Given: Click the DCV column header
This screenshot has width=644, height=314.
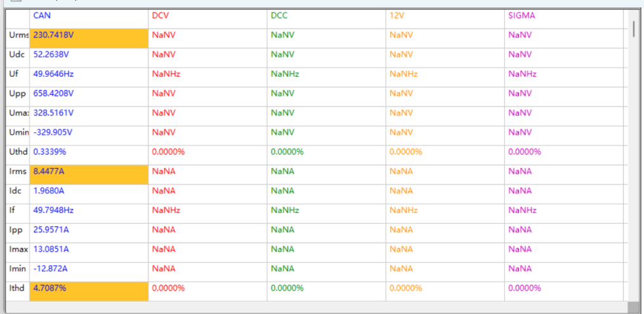Looking at the screenshot, I should (207, 16).
